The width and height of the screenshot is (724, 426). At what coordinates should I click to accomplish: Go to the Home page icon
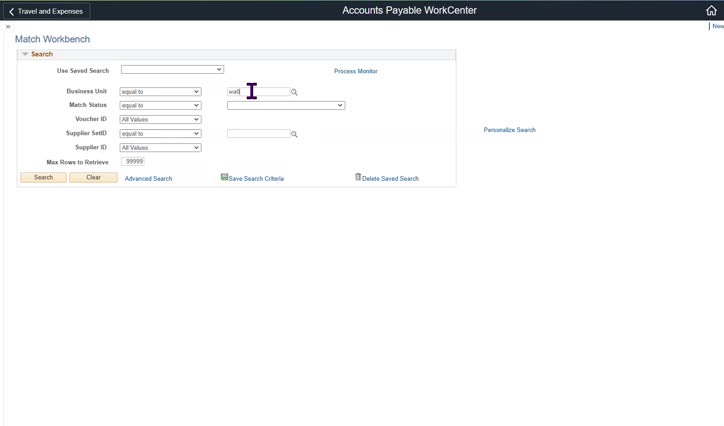[711, 11]
